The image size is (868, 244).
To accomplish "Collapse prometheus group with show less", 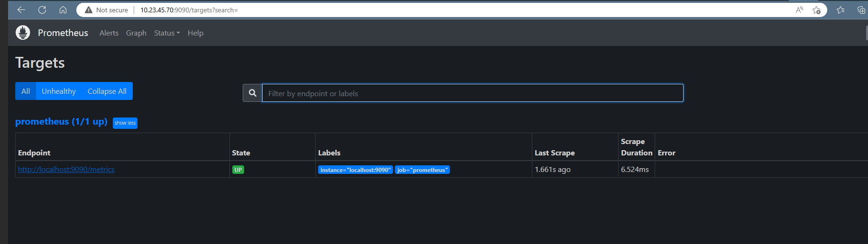I will (x=125, y=123).
